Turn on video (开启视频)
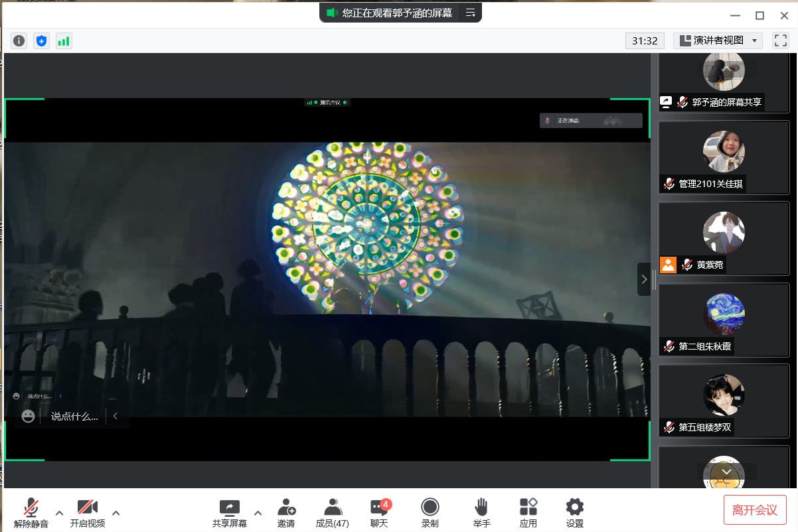This screenshot has height=532, width=798. 88,513
